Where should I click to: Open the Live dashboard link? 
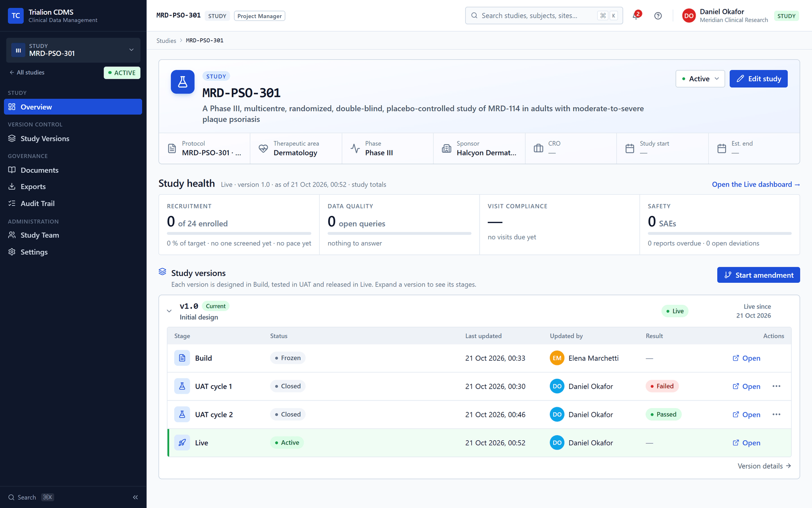point(756,185)
